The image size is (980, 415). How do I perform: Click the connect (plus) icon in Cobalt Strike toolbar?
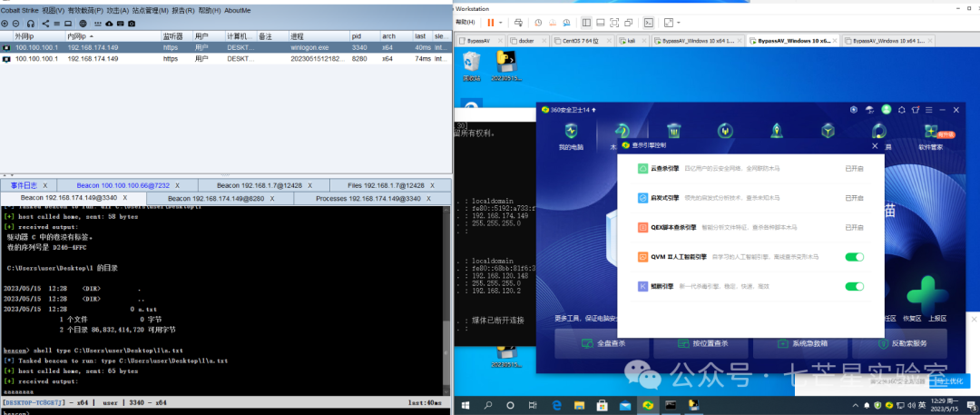5,24
